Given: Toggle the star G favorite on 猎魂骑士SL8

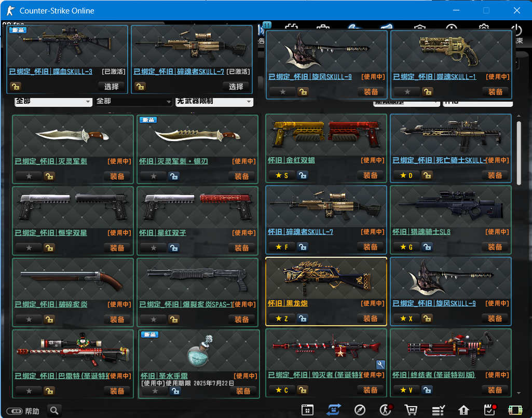Looking at the screenshot, I should [x=406, y=247].
